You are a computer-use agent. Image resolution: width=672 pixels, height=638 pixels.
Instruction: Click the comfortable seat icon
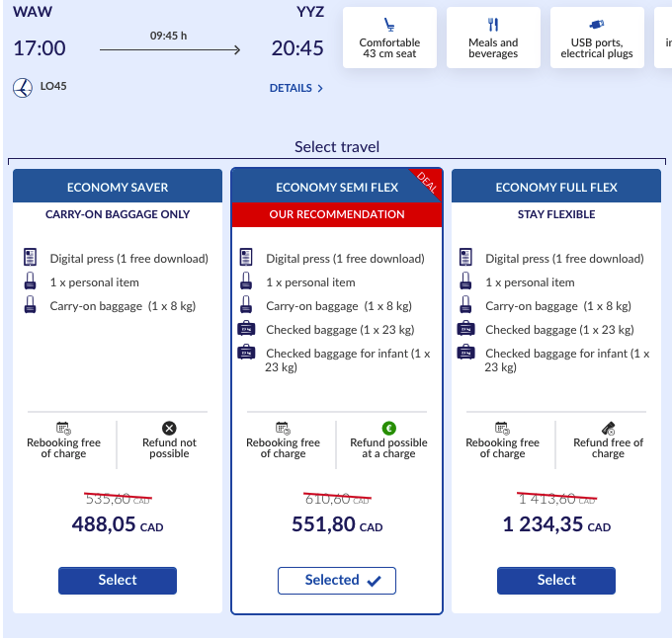[x=389, y=24]
